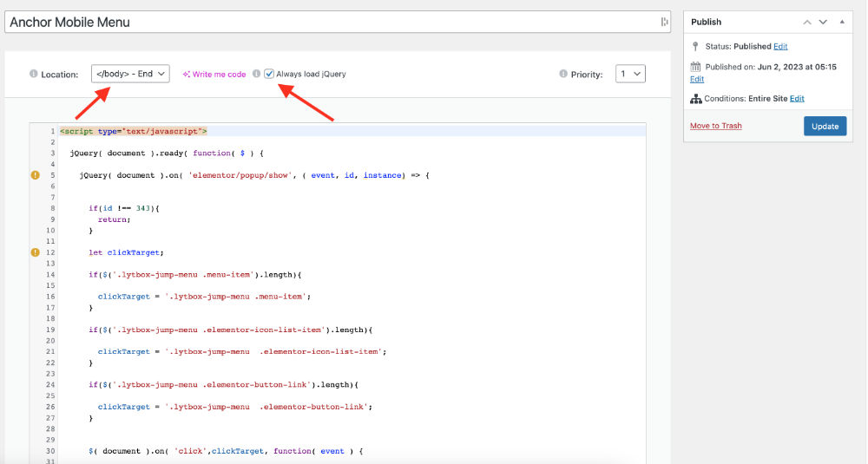Viewport: 868px width, 464px height.
Task: Move Publish panel down with down chevron
Action: 823,23
